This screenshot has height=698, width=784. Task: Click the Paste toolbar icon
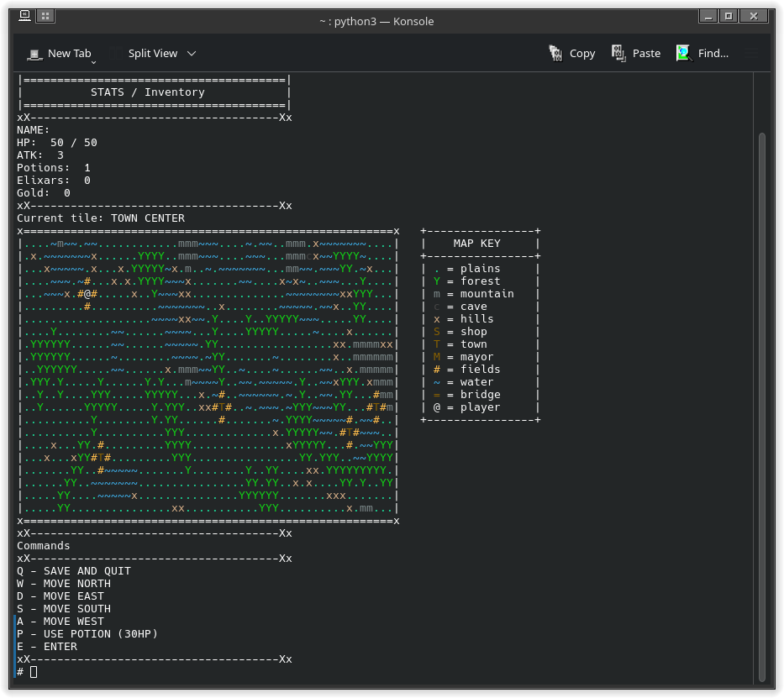coord(636,54)
